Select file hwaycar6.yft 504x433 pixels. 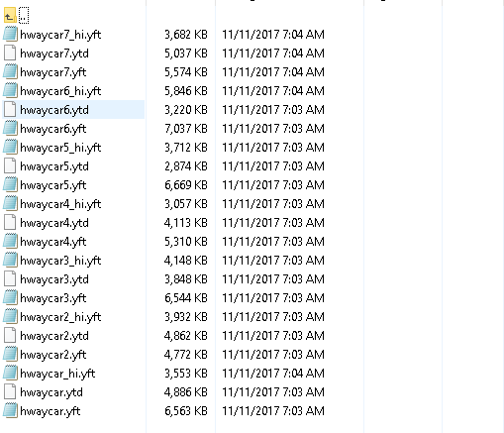(53, 129)
